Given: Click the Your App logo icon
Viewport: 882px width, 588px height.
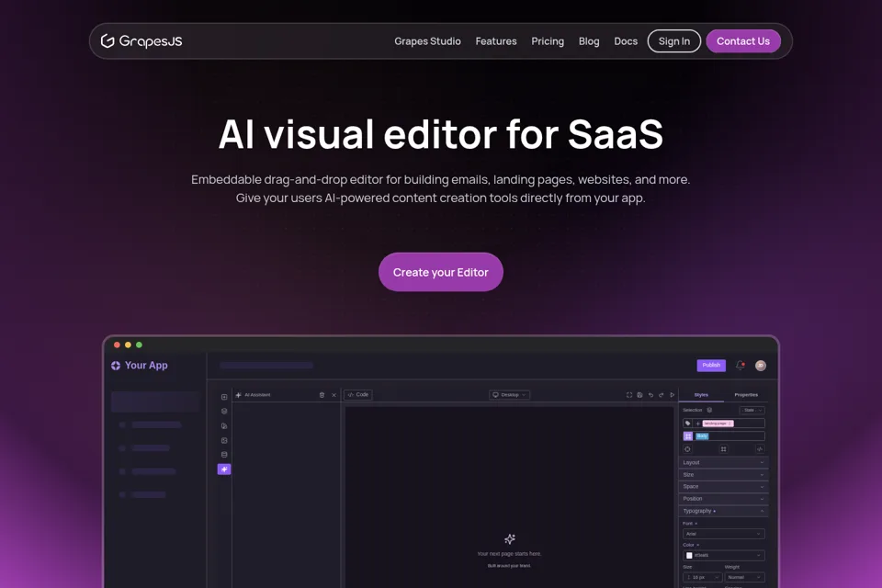Looking at the screenshot, I should (x=116, y=366).
